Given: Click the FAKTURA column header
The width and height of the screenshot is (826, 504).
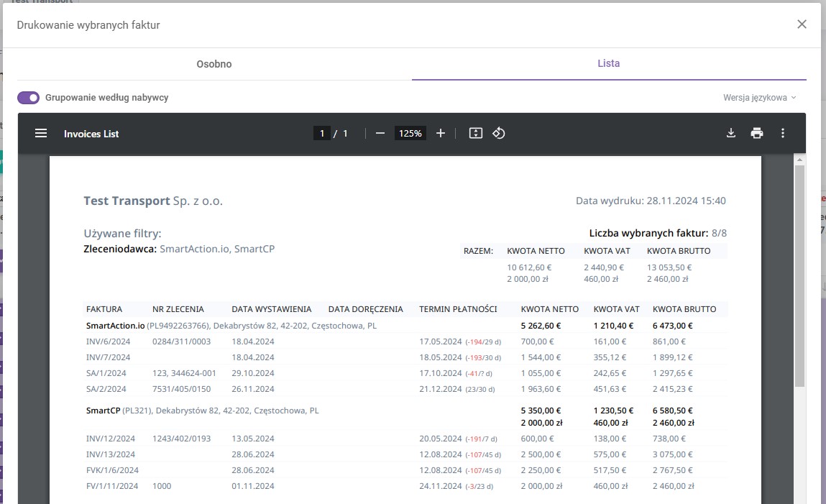Looking at the screenshot, I should pyautogui.click(x=104, y=309).
